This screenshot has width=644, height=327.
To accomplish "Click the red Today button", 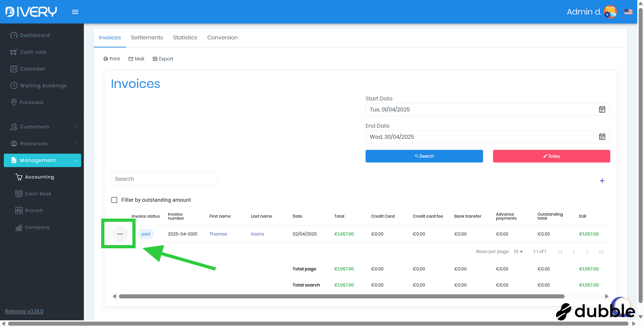I will pos(551,156).
